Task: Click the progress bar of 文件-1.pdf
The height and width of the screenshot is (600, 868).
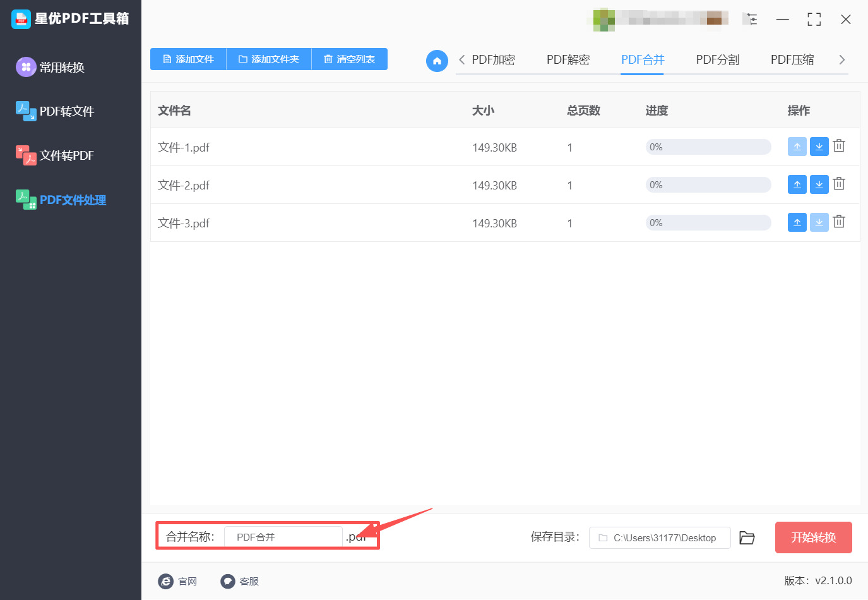Action: tap(708, 147)
